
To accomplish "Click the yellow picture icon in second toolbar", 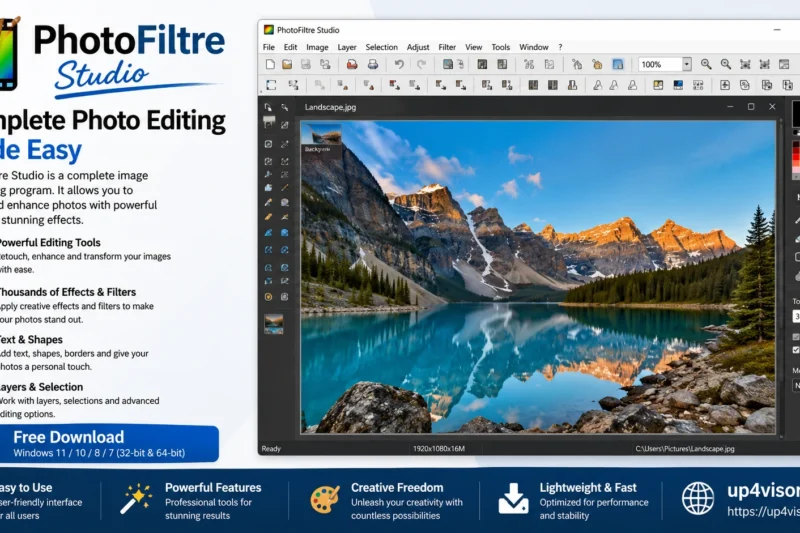I will [658, 85].
